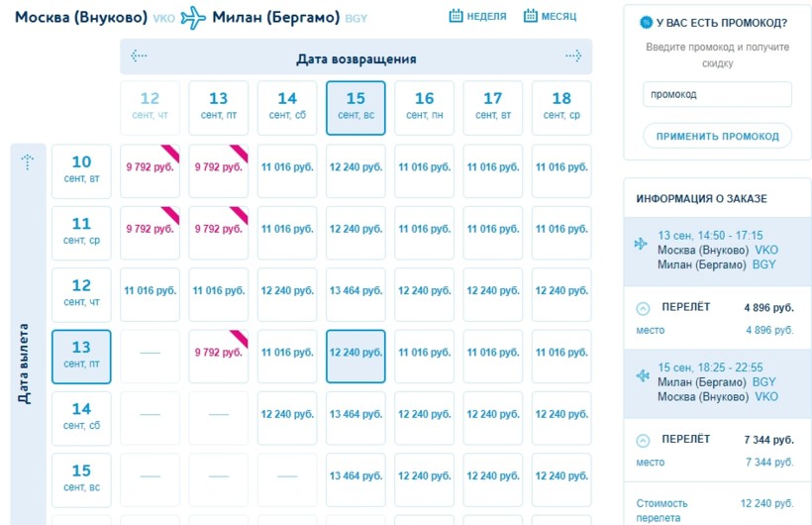Collapse the first Перелёт 4 896 руб. section
812x525 pixels.
click(644, 308)
